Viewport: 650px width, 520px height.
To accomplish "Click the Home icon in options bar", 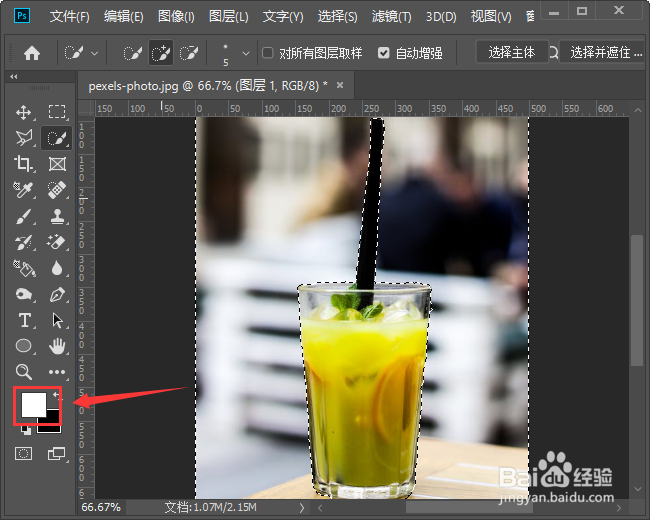I will pos(32,53).
